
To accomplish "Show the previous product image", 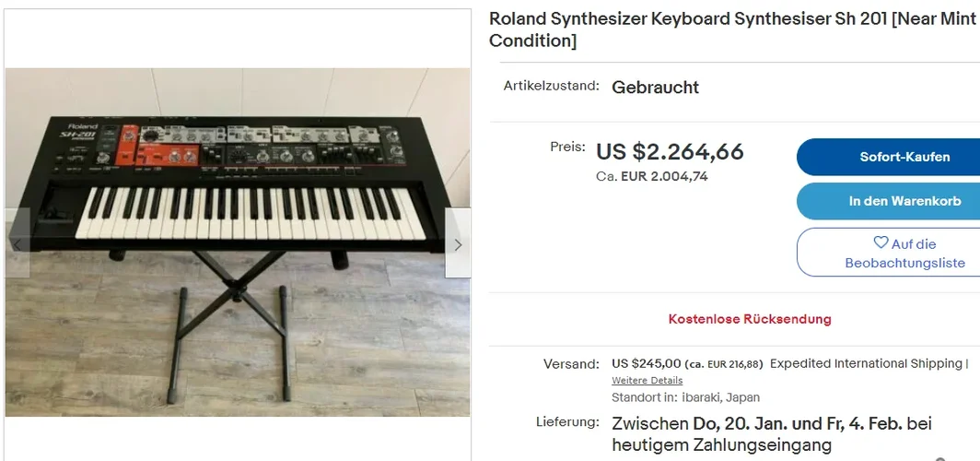I will (x=17, y=244).
